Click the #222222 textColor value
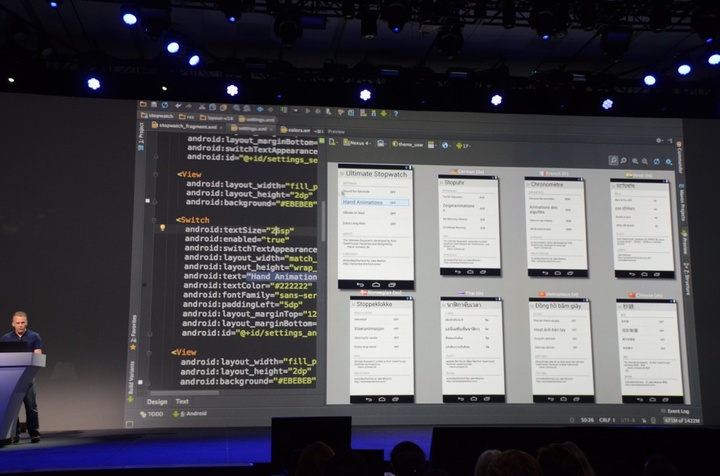This screenshot has width=720, height=476. (x=291, y=286)
